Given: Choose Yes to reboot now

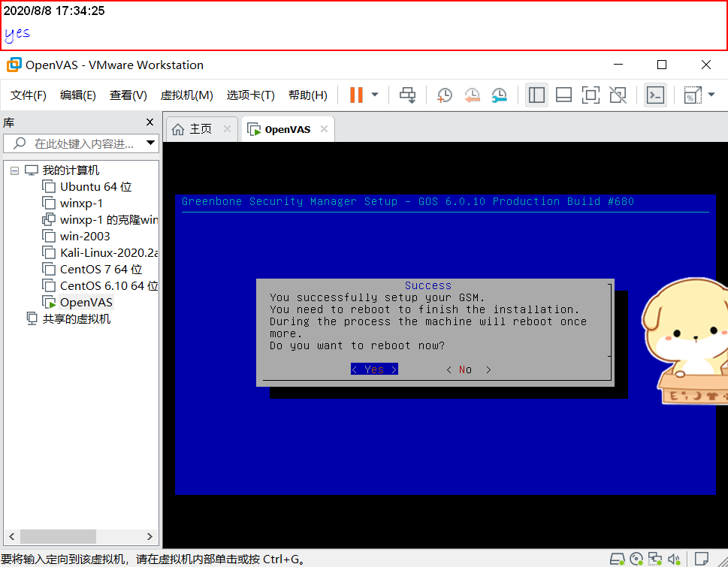Looking at the screenshot, I should coord(374,369).
